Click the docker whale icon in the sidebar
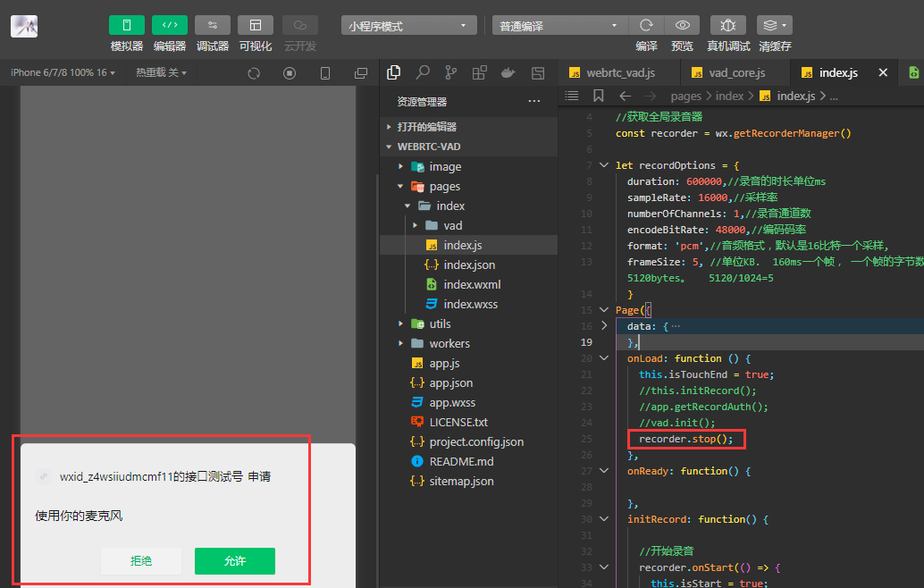Screen dimensions: 924x588 coord(508,72)
